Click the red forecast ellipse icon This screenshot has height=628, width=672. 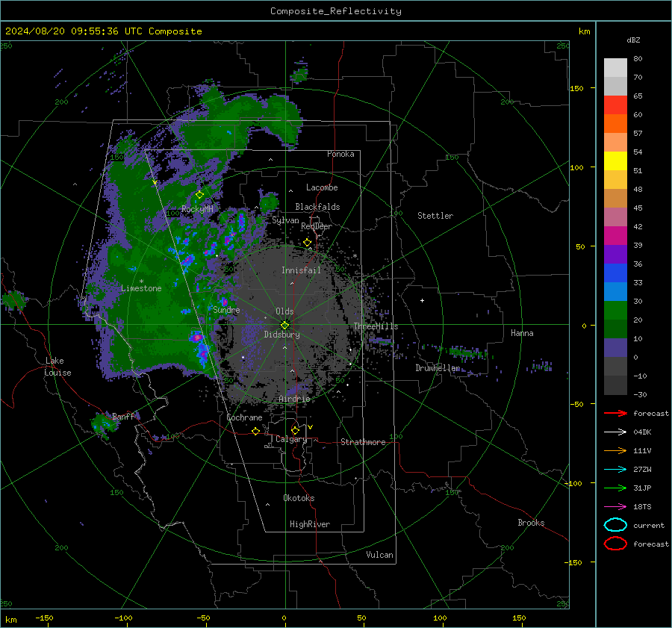[x=615, y=544]
